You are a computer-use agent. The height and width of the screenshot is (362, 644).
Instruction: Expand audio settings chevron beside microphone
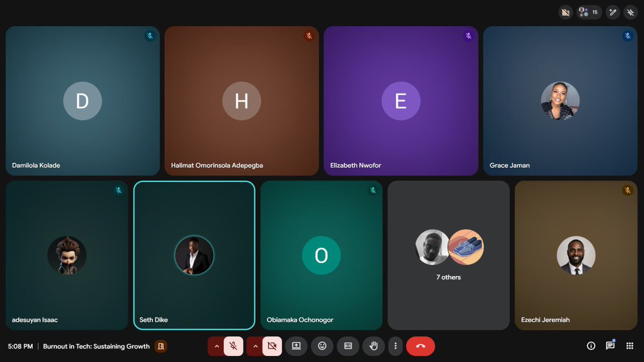(x=216, y=346)
